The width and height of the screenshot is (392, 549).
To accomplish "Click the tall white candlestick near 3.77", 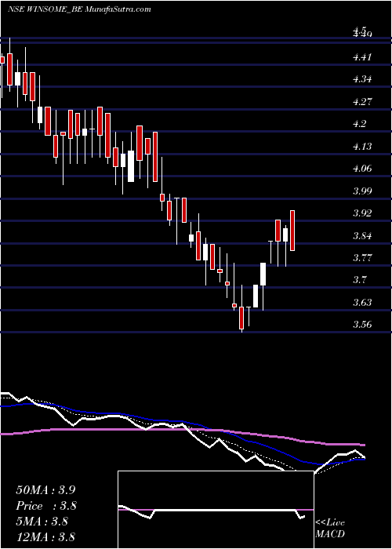I will (263, 274).
